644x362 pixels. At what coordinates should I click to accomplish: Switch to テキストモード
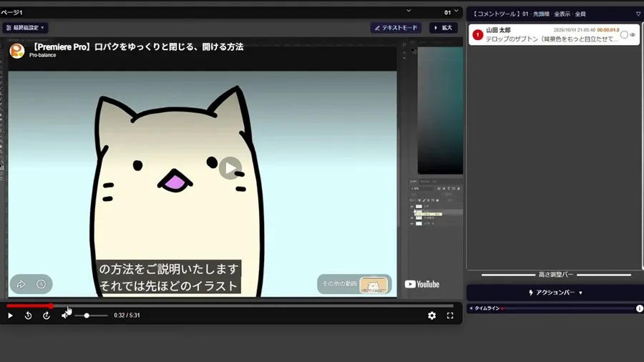pos(396,27)
